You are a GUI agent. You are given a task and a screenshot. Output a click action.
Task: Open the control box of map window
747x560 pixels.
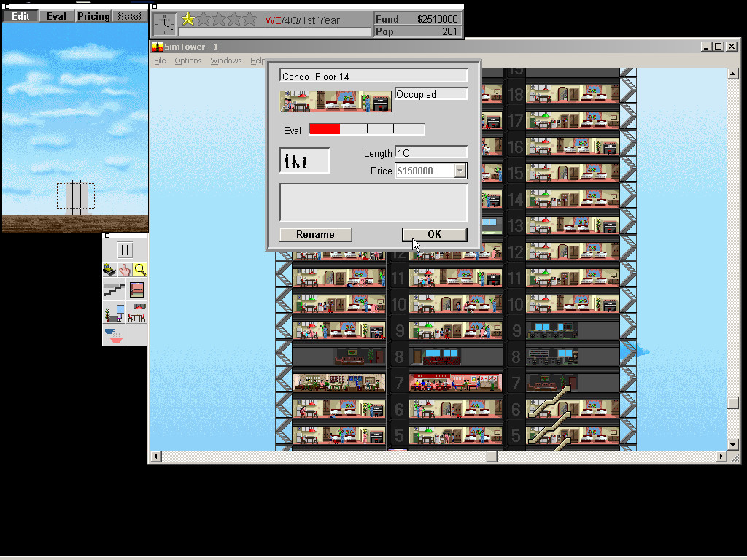click(x=7, y=7)
